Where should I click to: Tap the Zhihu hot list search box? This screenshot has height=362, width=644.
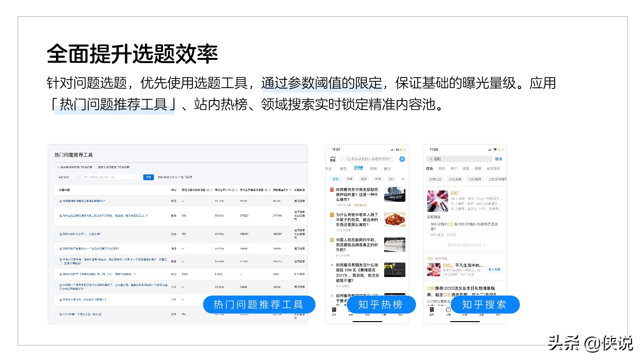point(368,159)
